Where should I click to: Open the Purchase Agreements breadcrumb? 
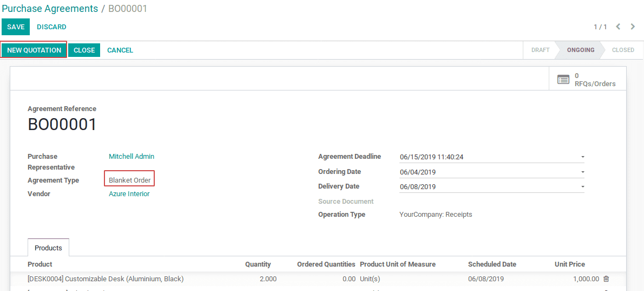click(x=50, y=8)
